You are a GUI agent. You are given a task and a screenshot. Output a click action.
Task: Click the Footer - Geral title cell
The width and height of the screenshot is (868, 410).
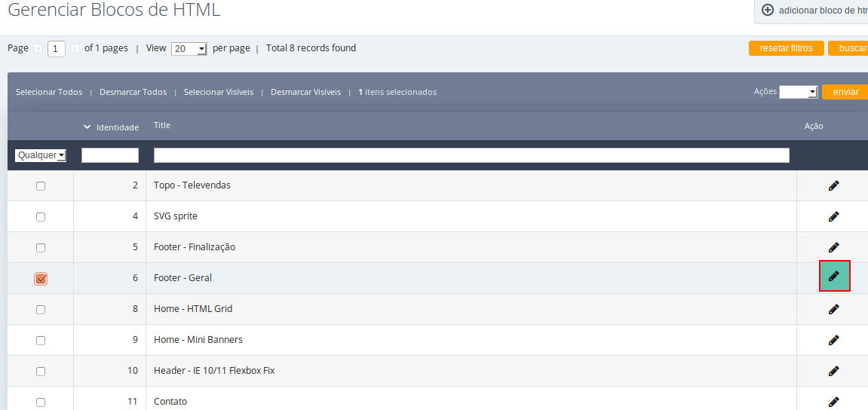click(182, 278)
